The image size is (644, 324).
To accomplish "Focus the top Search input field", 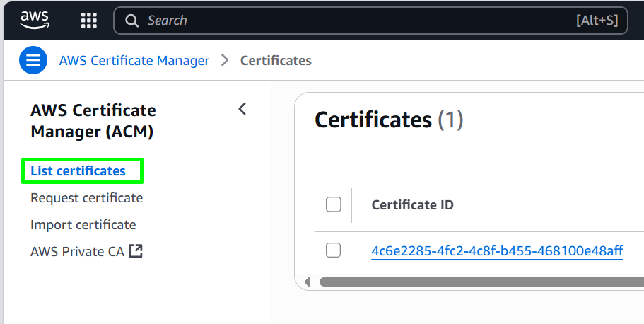I will [x=370, y=20].
